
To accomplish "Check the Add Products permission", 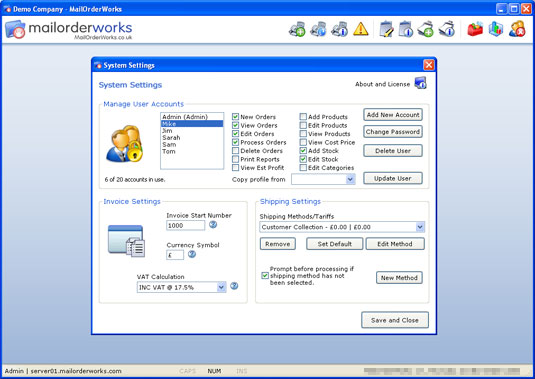I will [303, 117].
